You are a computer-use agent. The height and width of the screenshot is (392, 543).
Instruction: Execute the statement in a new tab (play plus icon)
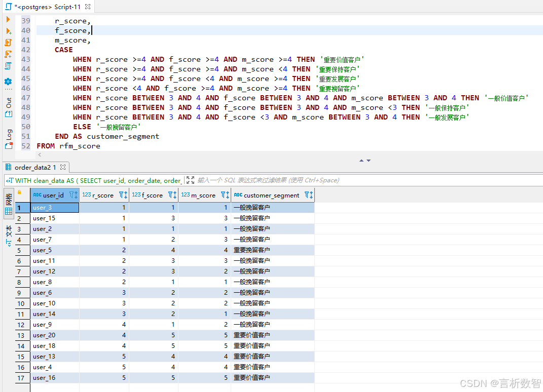pos(9,31)
